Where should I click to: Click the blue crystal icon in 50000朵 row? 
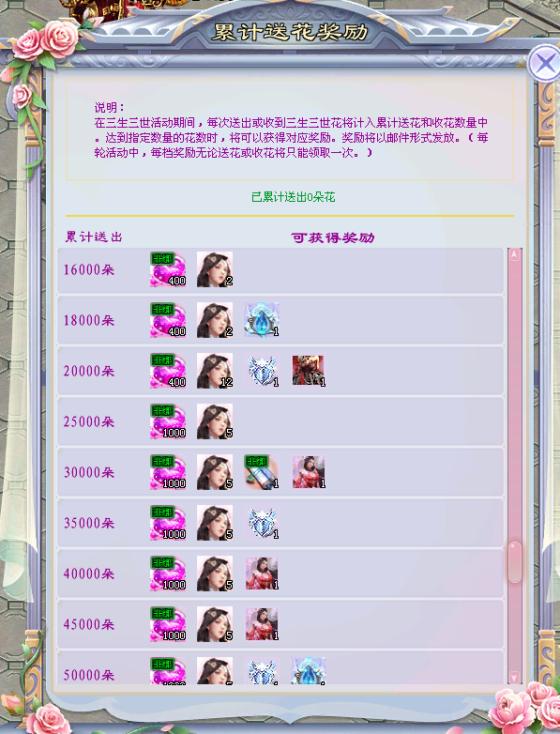pyautogui.click(x=309, y=670)
